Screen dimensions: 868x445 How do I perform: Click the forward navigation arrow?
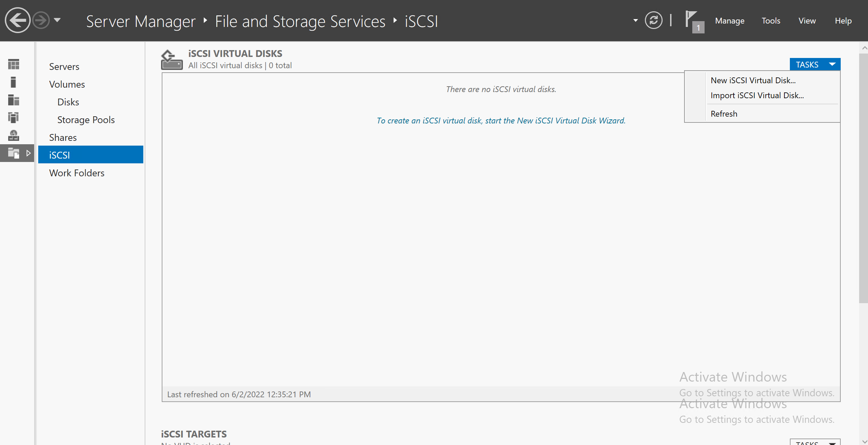[x=41, y=20]
